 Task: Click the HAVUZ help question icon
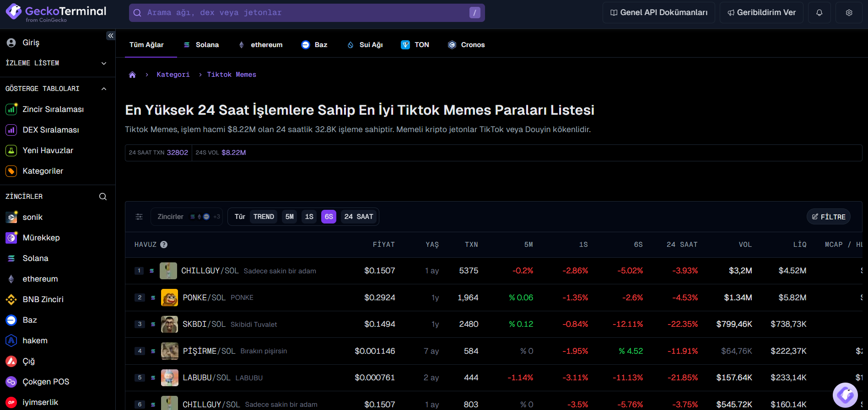(164, 245)
